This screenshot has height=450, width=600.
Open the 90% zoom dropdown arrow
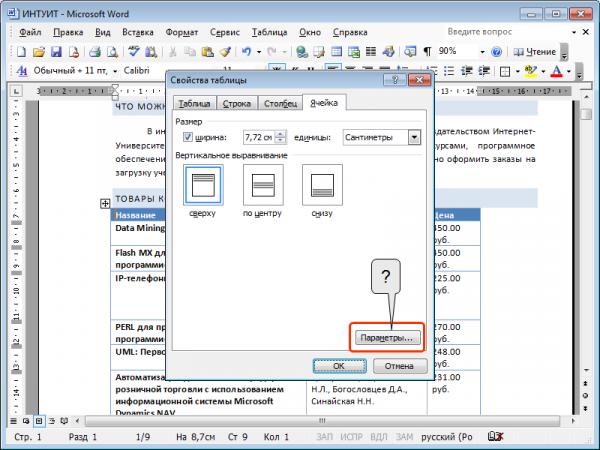pos(482,52)
